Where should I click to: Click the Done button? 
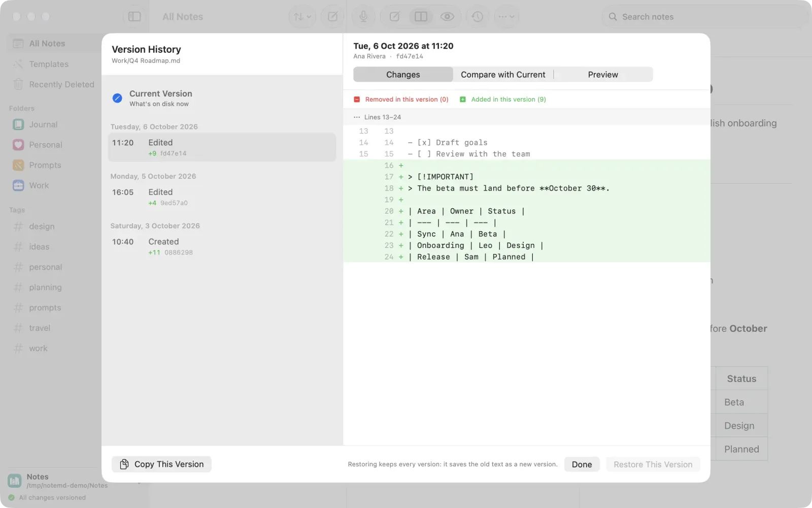tap(582, 464)
